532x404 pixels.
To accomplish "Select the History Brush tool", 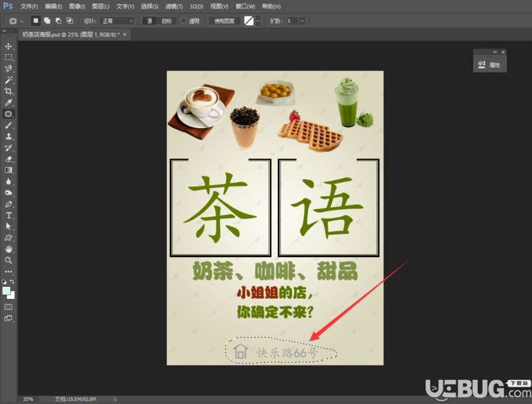I will (x=9, y=148).
